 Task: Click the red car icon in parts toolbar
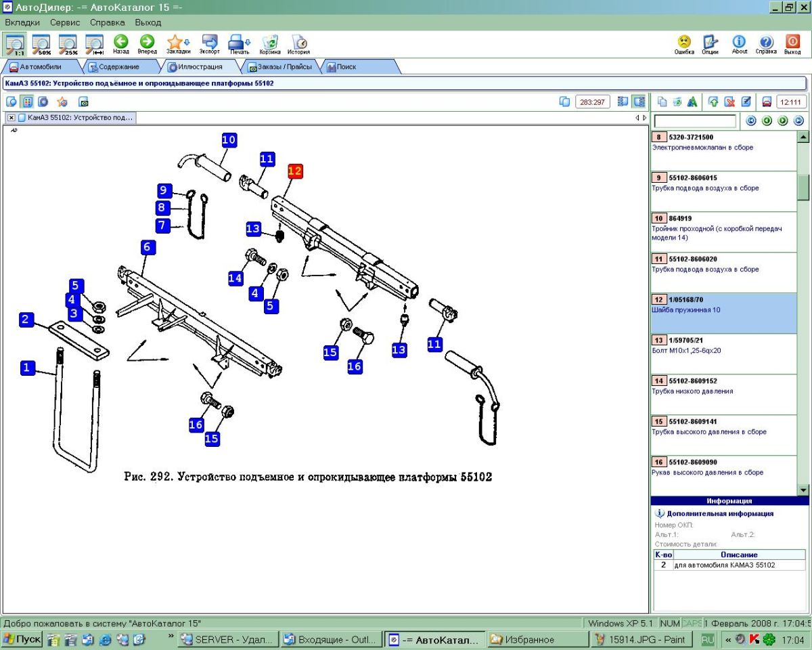tap(767, 102)
